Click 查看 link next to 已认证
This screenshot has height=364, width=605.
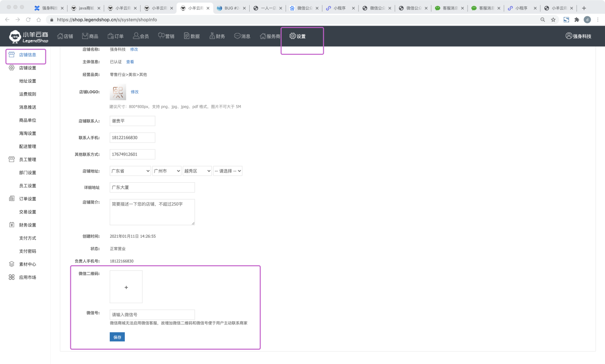(x=130, y=62)
